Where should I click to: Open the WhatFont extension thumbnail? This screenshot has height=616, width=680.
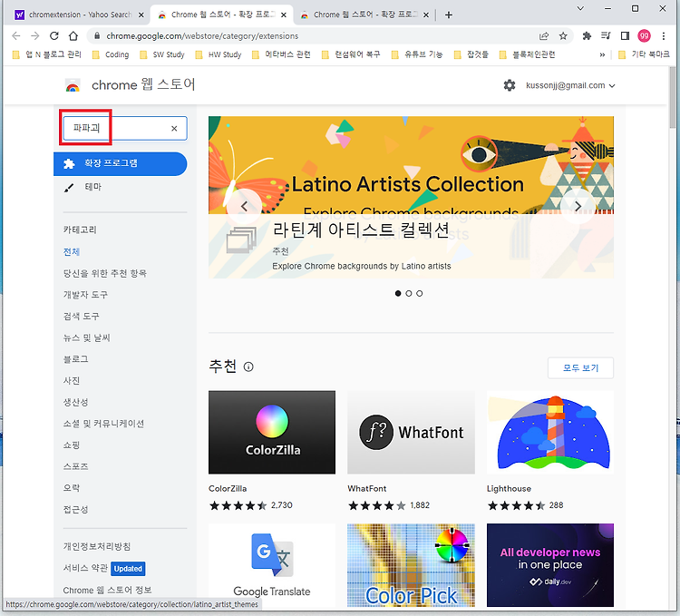(411, 432)
